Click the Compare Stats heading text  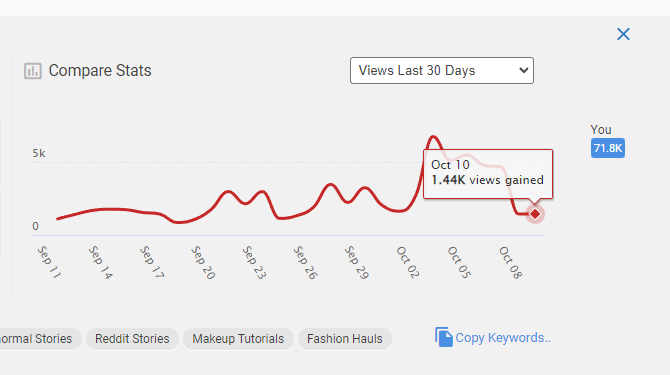point(100,70)
